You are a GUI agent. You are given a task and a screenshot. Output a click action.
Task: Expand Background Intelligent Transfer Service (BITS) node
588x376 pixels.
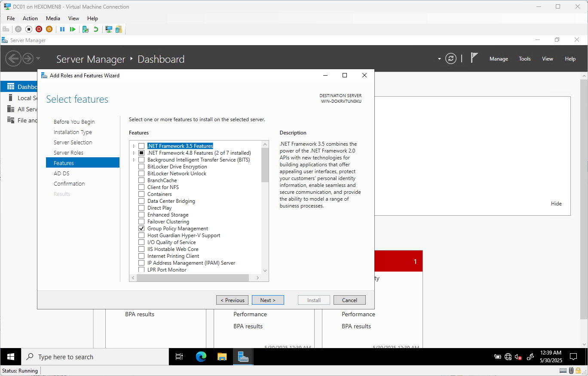134,160
